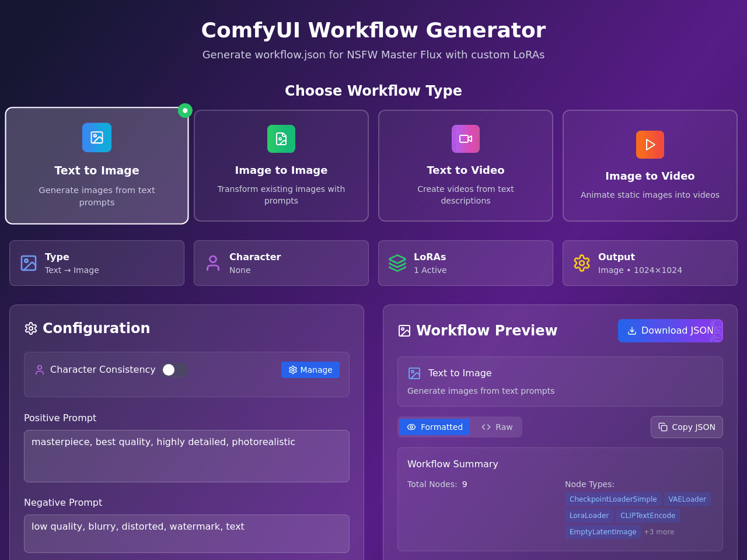Click the Negative Prompt label

click(x=63, y=502)
